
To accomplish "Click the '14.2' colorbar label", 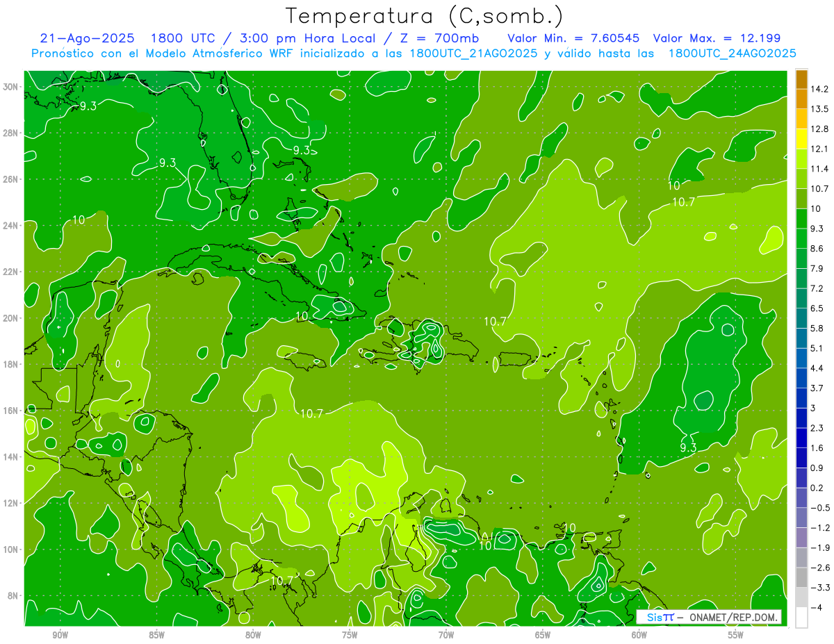I will (x=820, y=89).
